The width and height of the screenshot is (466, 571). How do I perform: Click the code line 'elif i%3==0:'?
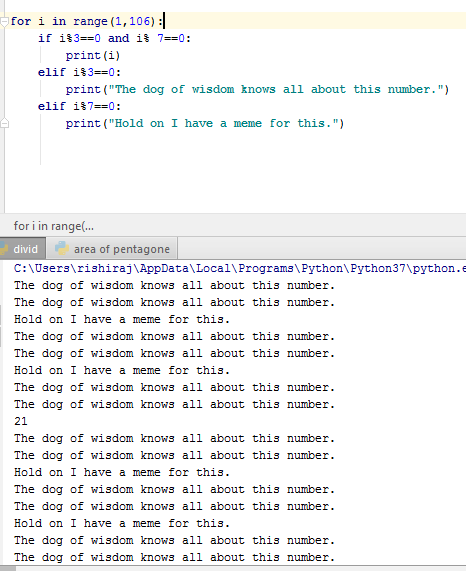coord(79,72)
